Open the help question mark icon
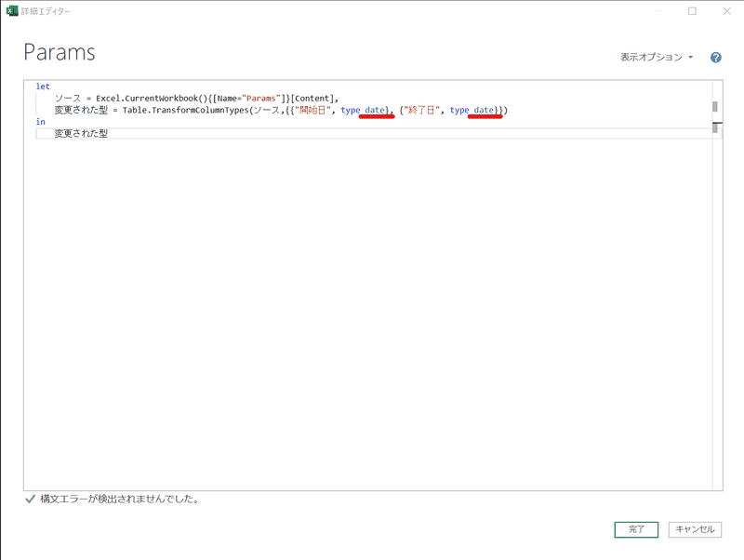Viewport: 744px width, 560px height. [x=716, y=58]
